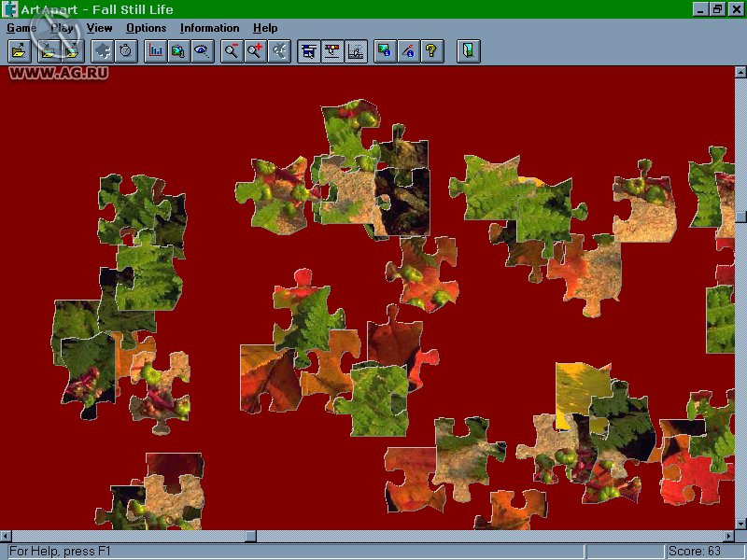Click the third folder icon with picture
The height and width of the screenshot is (560, 747).
click(73, 51)
